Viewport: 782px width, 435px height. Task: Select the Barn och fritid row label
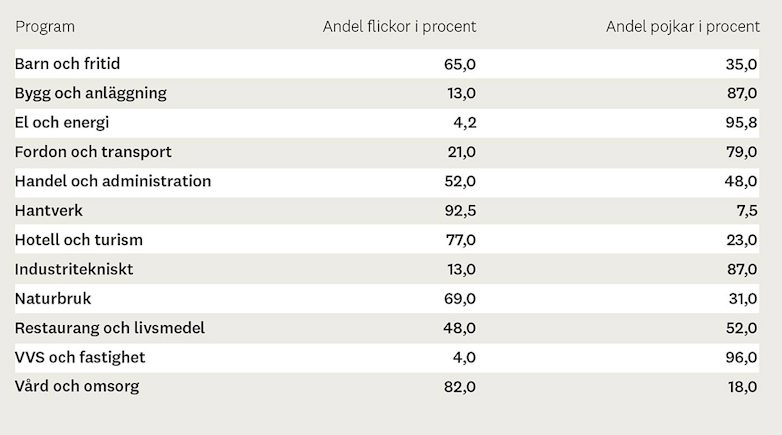point(67,64)
